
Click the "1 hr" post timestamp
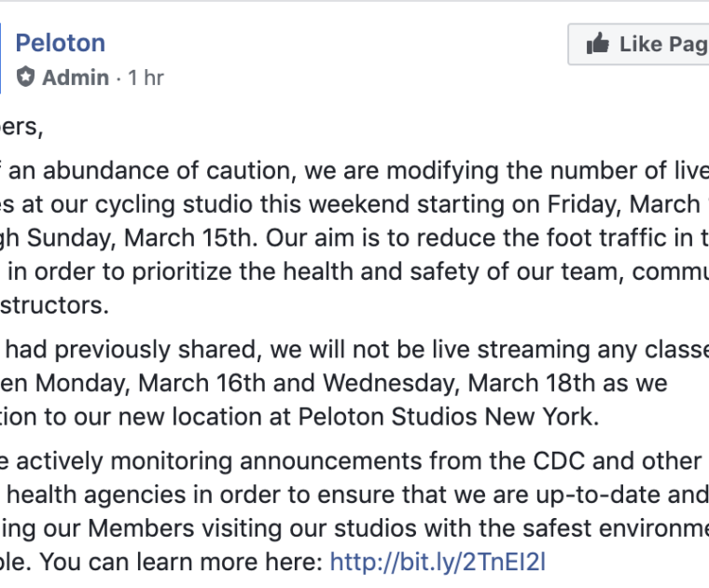click(x=146, y=77)
